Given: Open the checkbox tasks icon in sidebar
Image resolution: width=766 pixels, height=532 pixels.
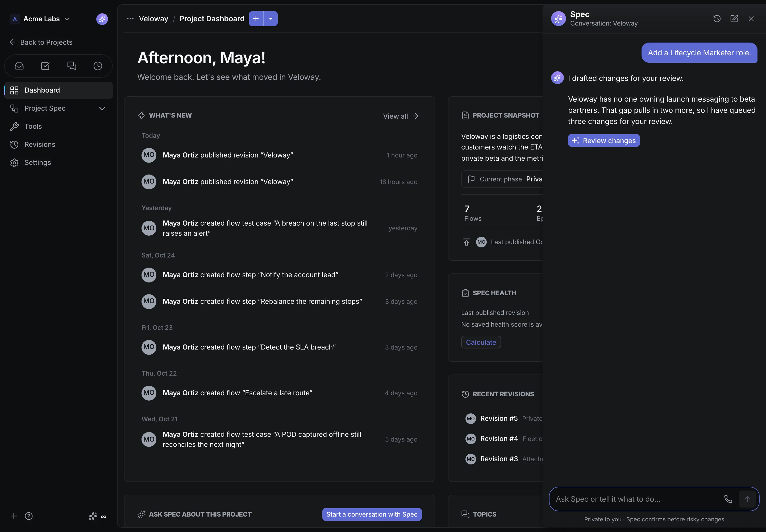Looking at the screenshot, I should 45,66.
